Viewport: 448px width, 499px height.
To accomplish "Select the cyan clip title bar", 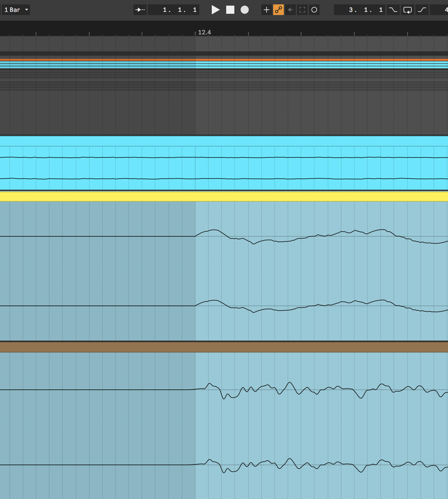I will click(224, 141).
